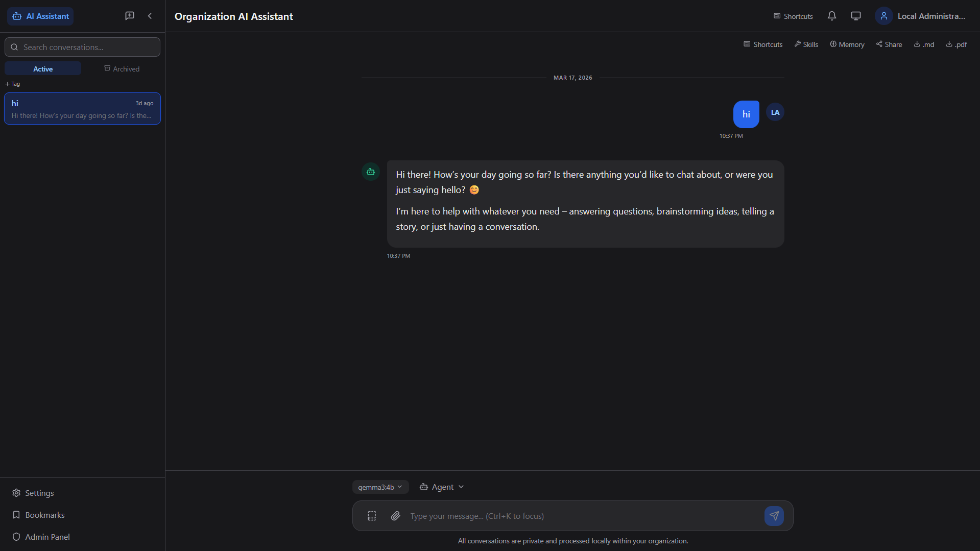Export conversation as .pdf
The height and width of the screenshot is (551, 980).
(x=955, y=44)
